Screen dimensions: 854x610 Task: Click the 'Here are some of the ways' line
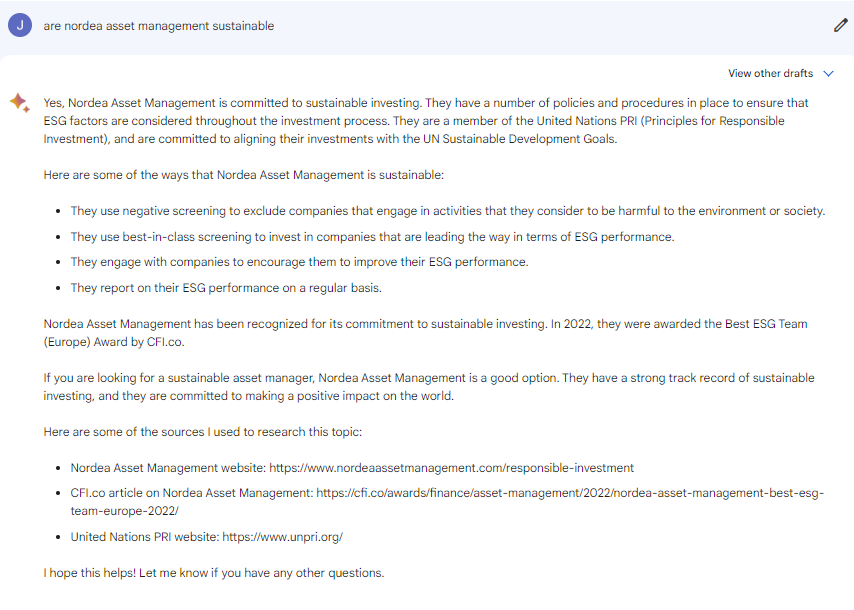point(244,175)
